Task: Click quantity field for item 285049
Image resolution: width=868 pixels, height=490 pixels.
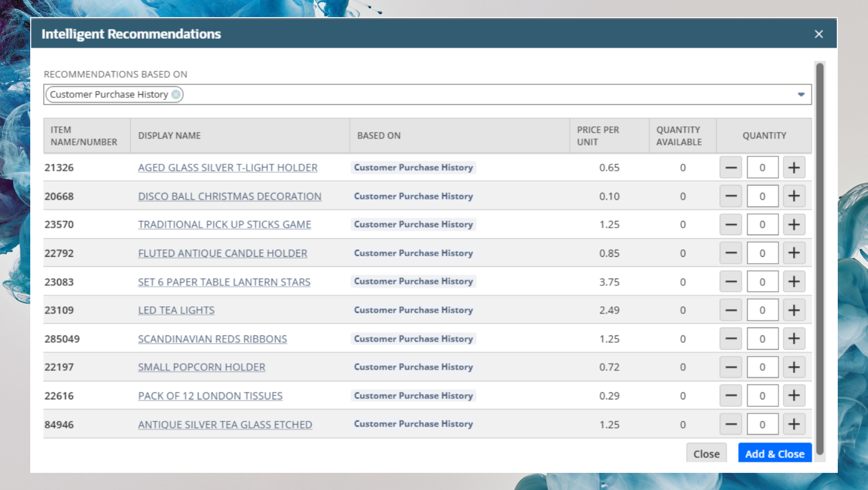Action: (762, 338)
